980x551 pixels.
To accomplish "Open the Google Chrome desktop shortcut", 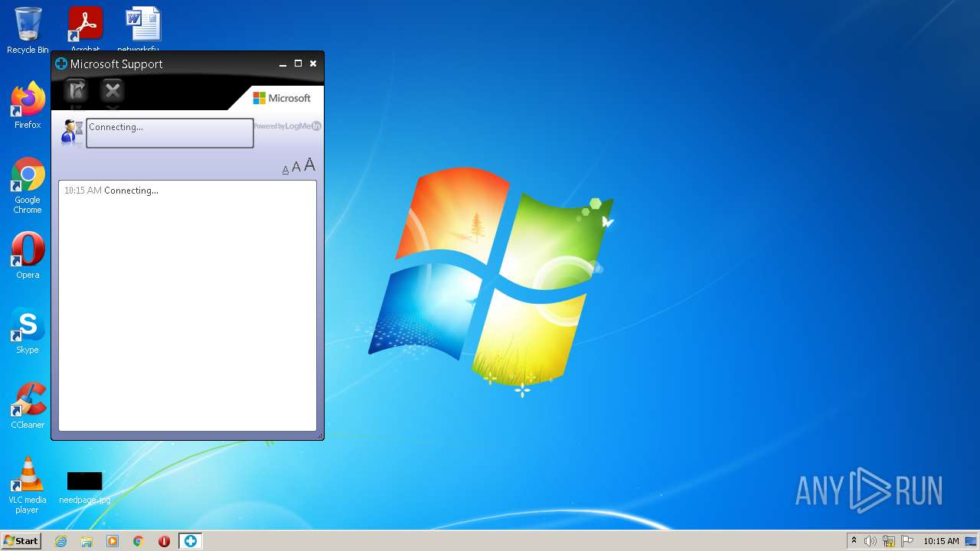I will click(x=28, y=186).
